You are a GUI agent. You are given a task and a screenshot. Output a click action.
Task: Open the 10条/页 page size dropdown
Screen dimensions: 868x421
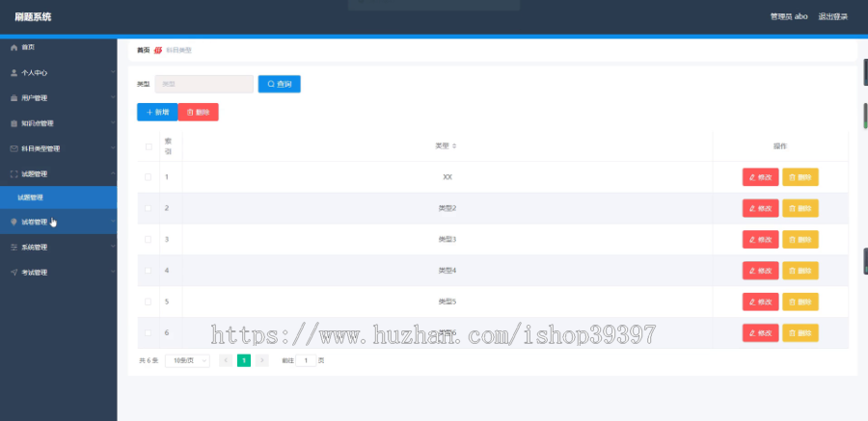click(187, 360)
